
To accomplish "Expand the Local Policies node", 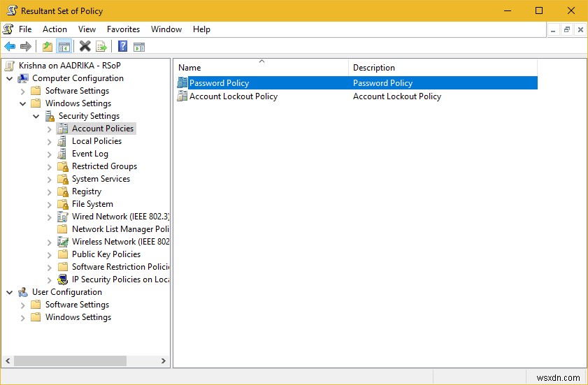I will (x=49, y=142).
